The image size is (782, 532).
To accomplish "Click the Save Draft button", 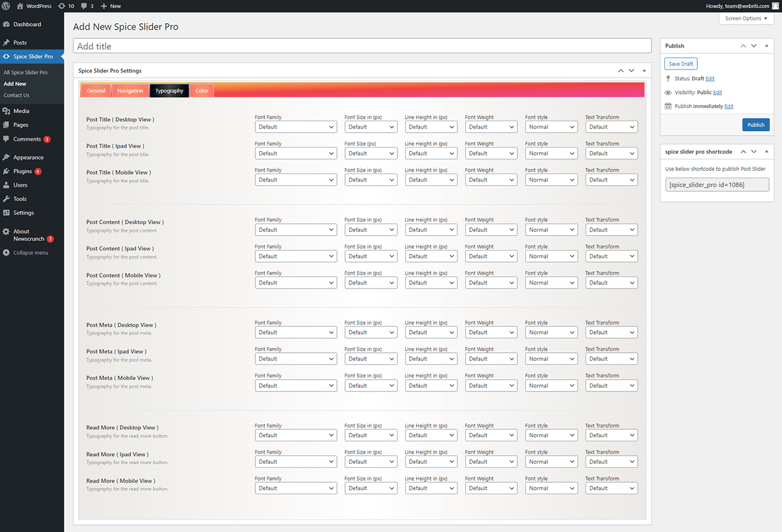I will point(681,63).
